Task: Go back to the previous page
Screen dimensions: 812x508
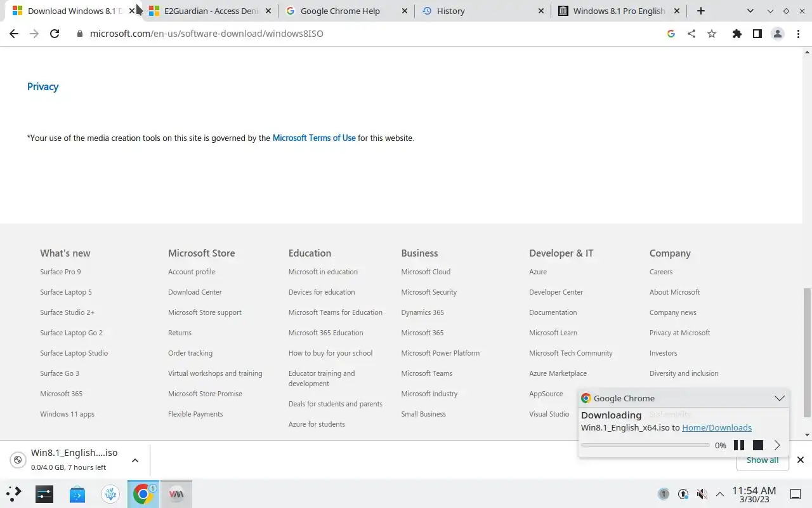Action: (x=14, y=34)
